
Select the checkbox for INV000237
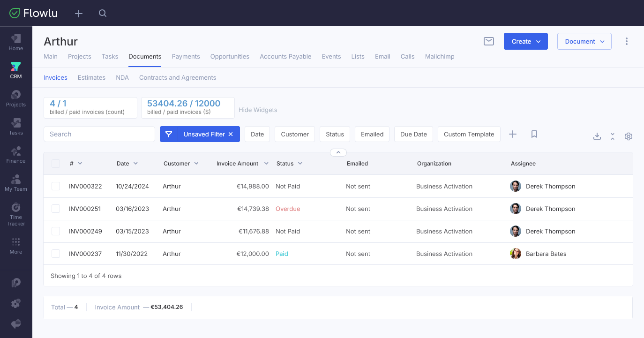tap(56, 254)
